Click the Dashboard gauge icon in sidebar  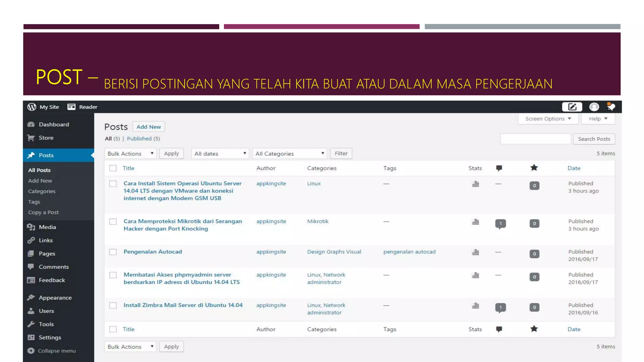pyautogui.click(x=31, y=124)
